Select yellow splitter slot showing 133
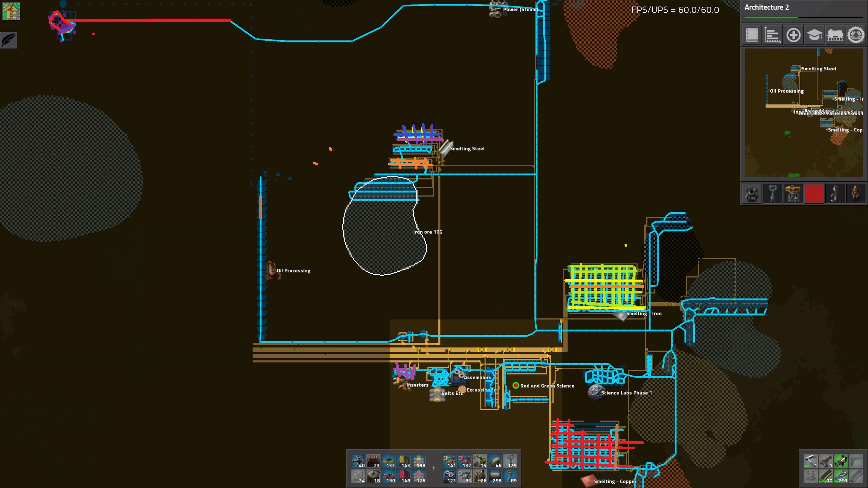The width and height of the screenshot is (868, 488). point(389,462)
